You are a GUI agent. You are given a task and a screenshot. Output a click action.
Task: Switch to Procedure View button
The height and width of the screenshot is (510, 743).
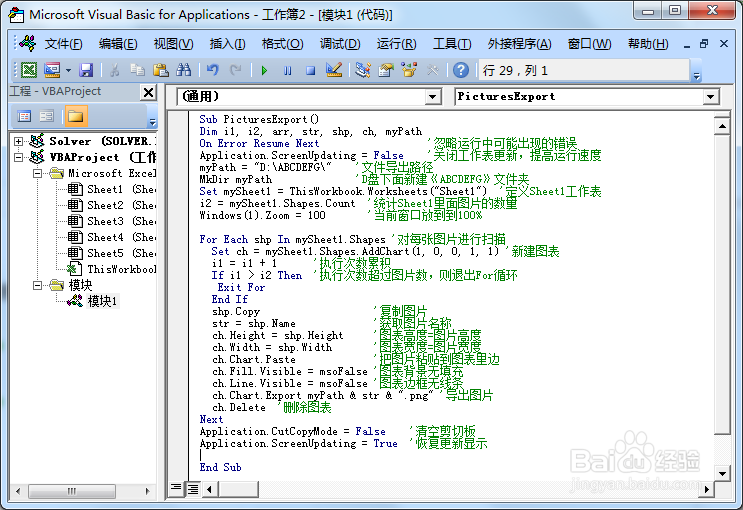pyautogui.click(x=176, y=488)
